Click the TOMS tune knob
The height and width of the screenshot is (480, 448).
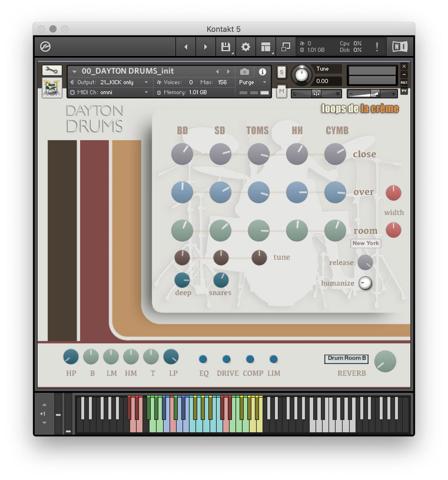tap(259, 258)
